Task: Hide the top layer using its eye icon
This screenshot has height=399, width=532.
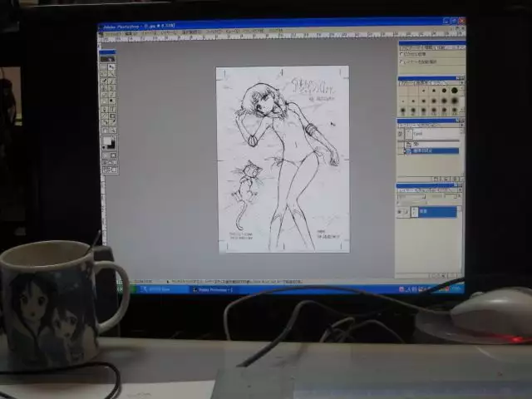Action: coord(400,133)
